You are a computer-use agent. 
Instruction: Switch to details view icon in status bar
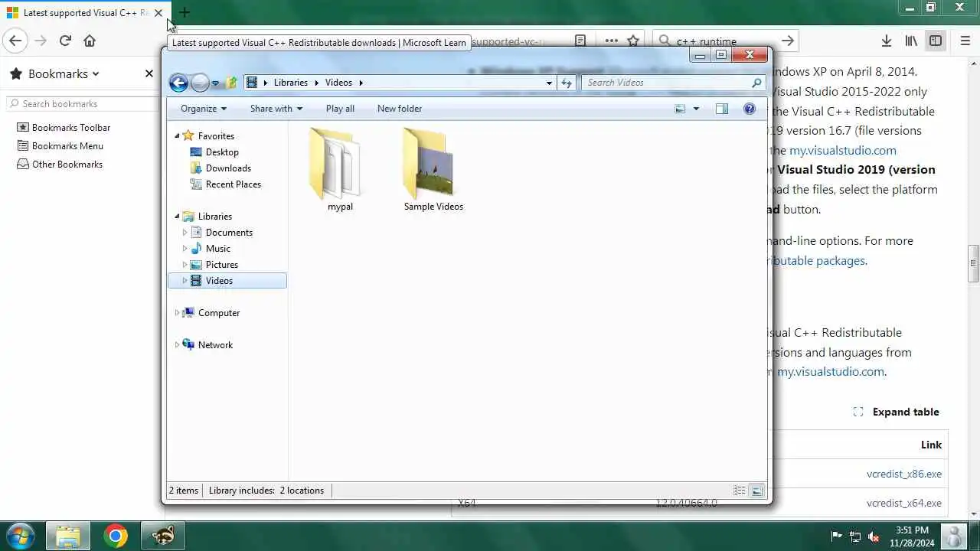coord(740,491)
